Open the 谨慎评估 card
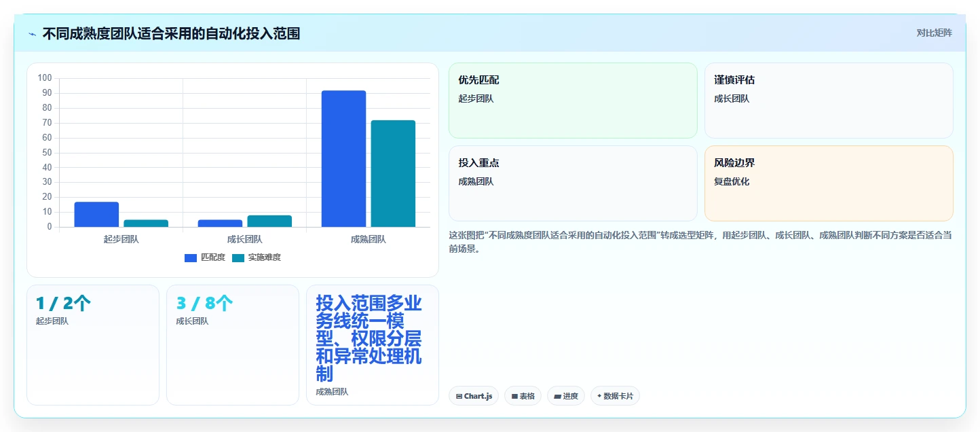980x432 pixels. tap(829, 101)
